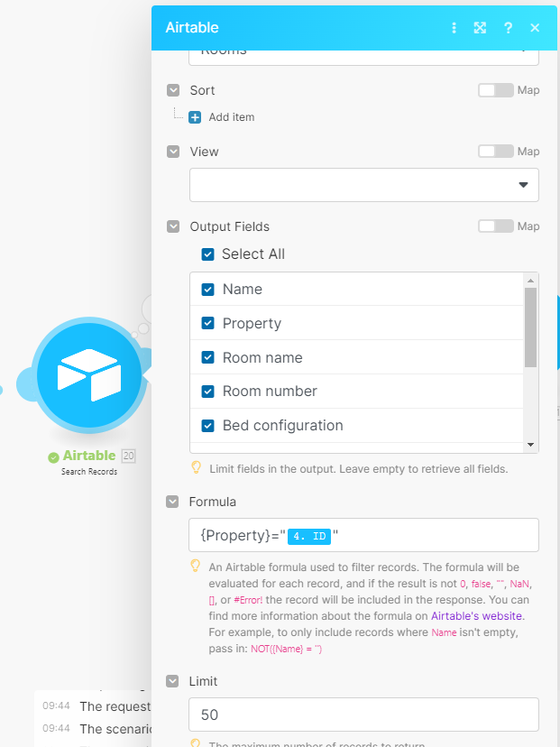Collapse the Output Fields section chevron

coord(173,226)
